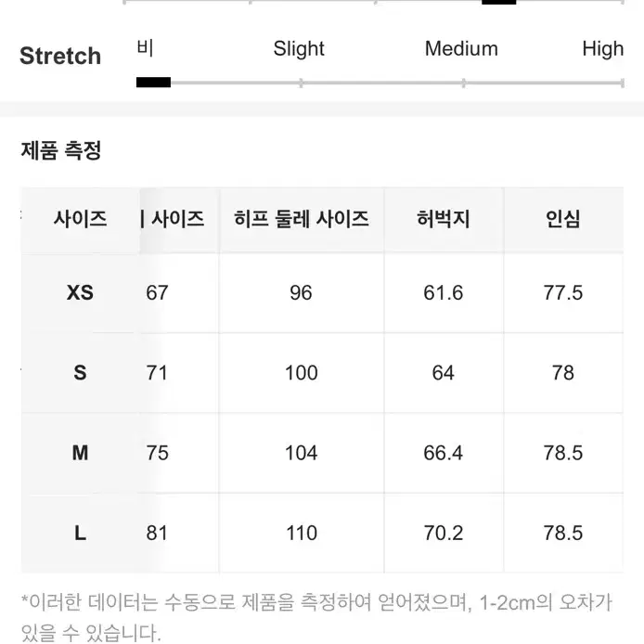Screen dimensions: 644x644
Task: Select the 인심 column header
Action: [562, 218]
